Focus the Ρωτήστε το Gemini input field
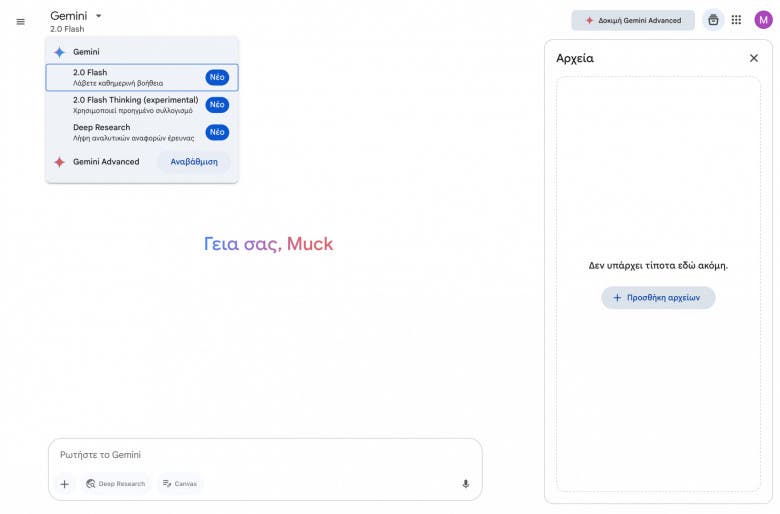 click(x=265, y=455)
